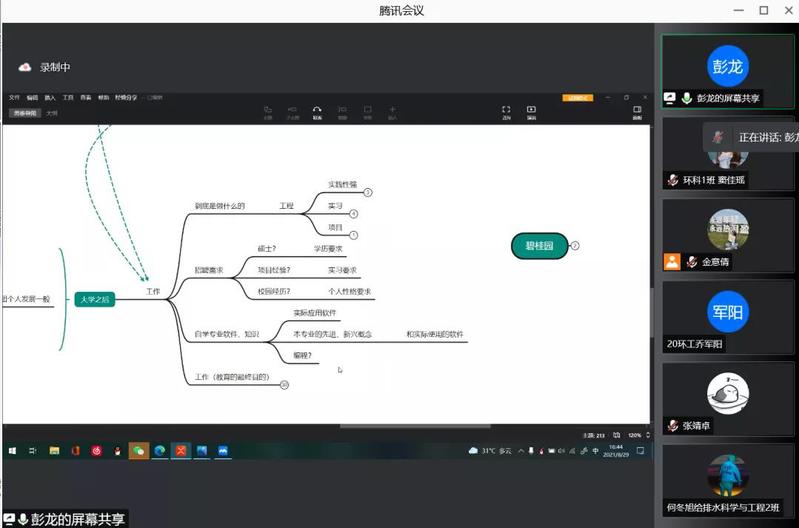
Task: Expand collapsed node beside 碧桂园
Action: click(x=575, y=245)
